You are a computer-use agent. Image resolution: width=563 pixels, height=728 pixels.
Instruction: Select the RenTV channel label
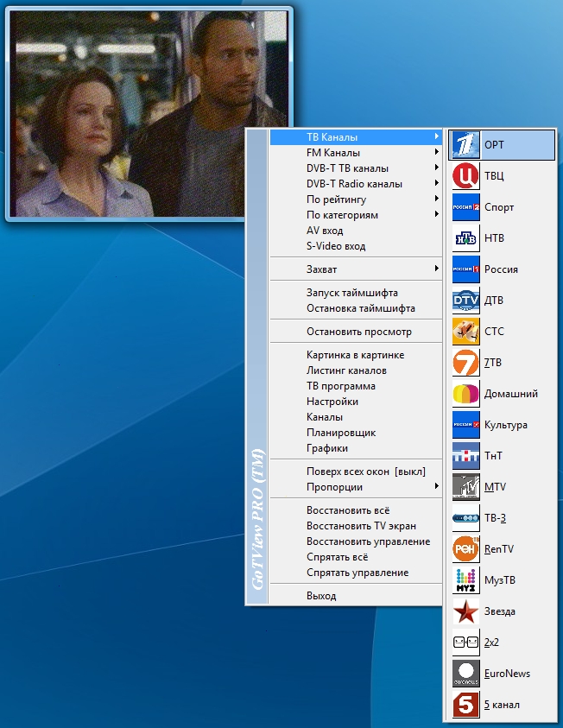(499, 549)
